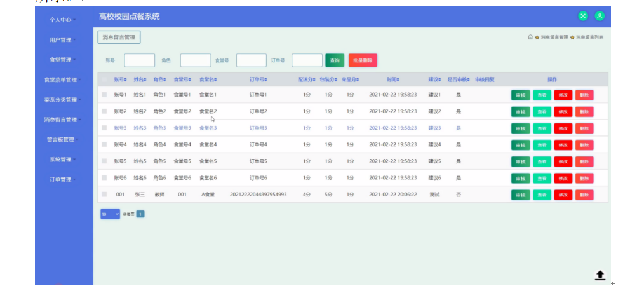Click the home icon in the breadcrumb
The width and height of the screenshot is (644, 288).
click(x=530, y=37)
